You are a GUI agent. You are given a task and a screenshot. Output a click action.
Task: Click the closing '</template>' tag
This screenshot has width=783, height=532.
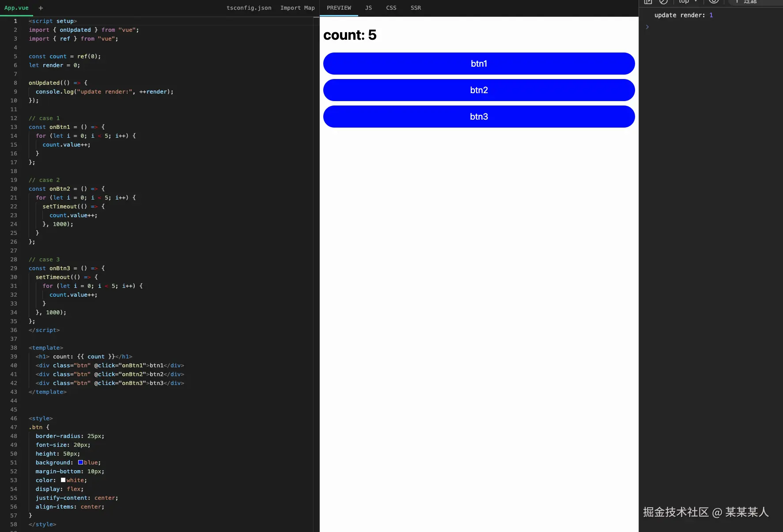pyautogui.click(x=47, y=392)
